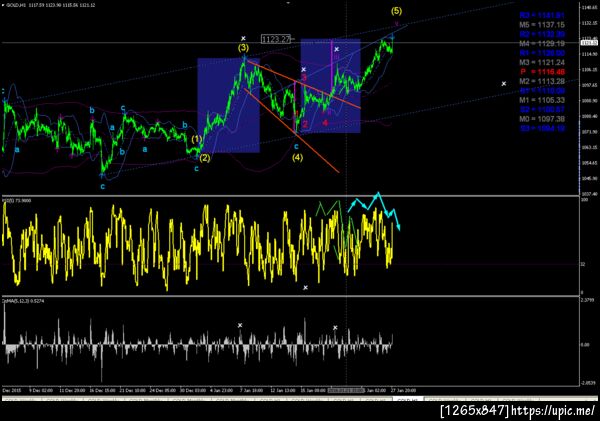
Task: Click the highlighted current price on axis
Action: pos(590,43)
